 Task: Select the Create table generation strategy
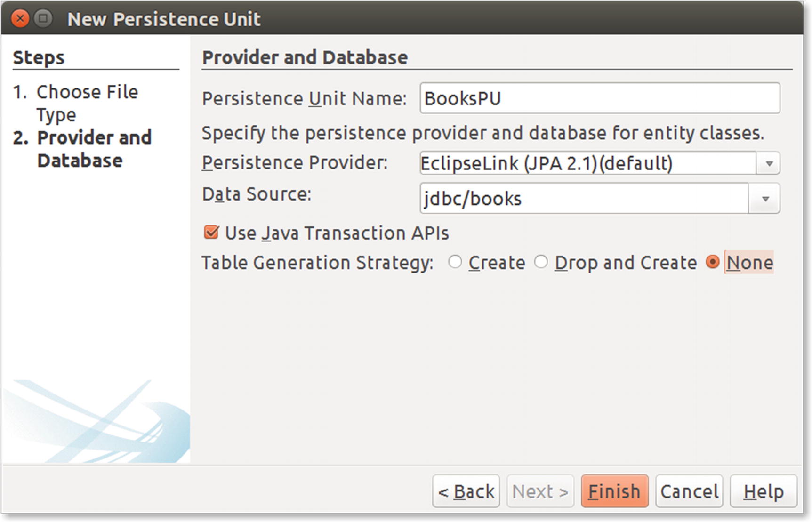pyautogui.click(x=455, y=263)
